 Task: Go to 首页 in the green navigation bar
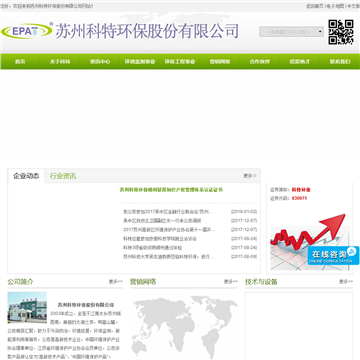click(20, 62)
